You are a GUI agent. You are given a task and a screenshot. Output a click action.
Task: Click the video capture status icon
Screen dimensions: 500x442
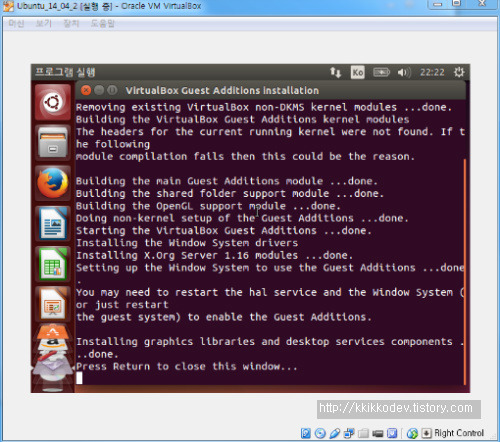378,433
